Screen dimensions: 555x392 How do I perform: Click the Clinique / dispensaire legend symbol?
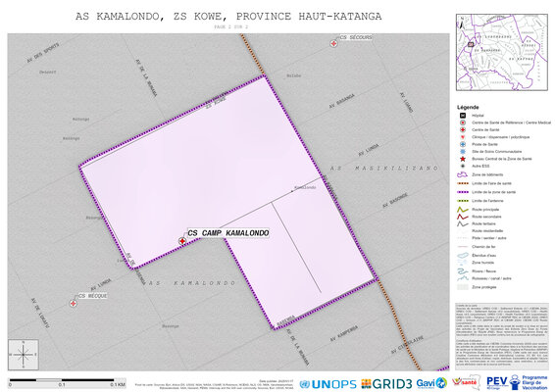click(462, 137)
